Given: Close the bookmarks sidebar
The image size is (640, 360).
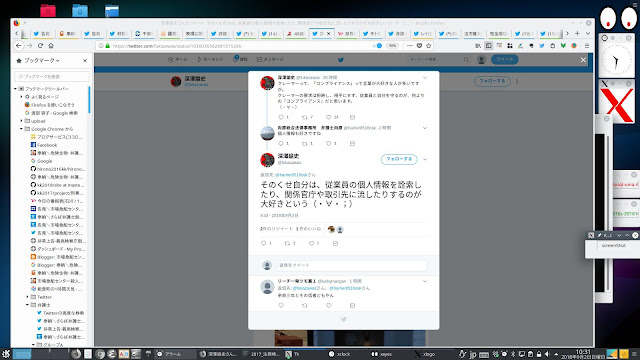Looking at the screenshot, I should pos(85,60).
